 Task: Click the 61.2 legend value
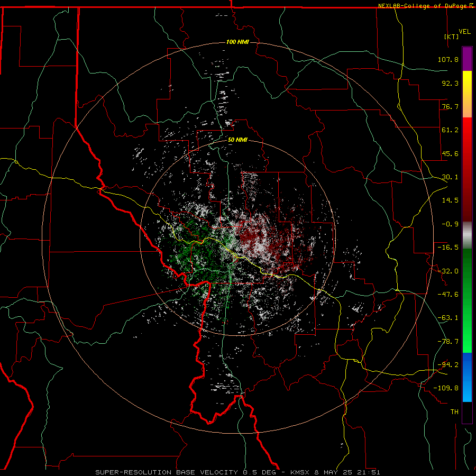point(450,130)
